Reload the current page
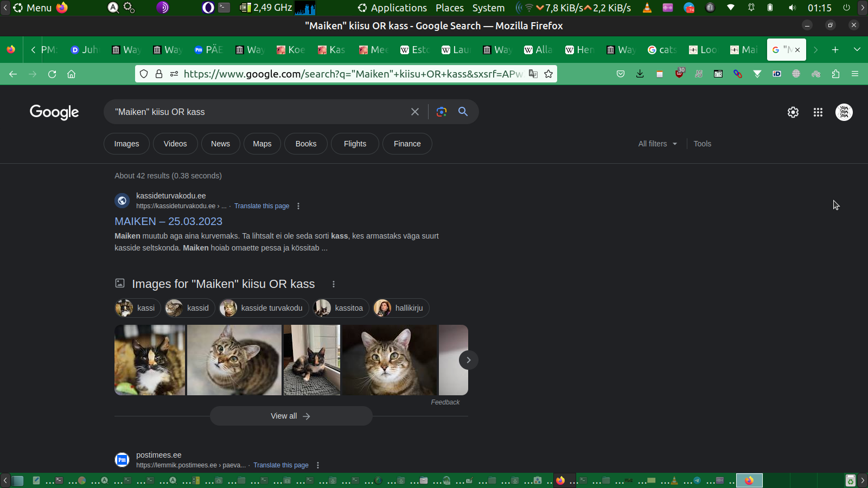Viewport: 868px width, 488px height. tap(52, 74)
